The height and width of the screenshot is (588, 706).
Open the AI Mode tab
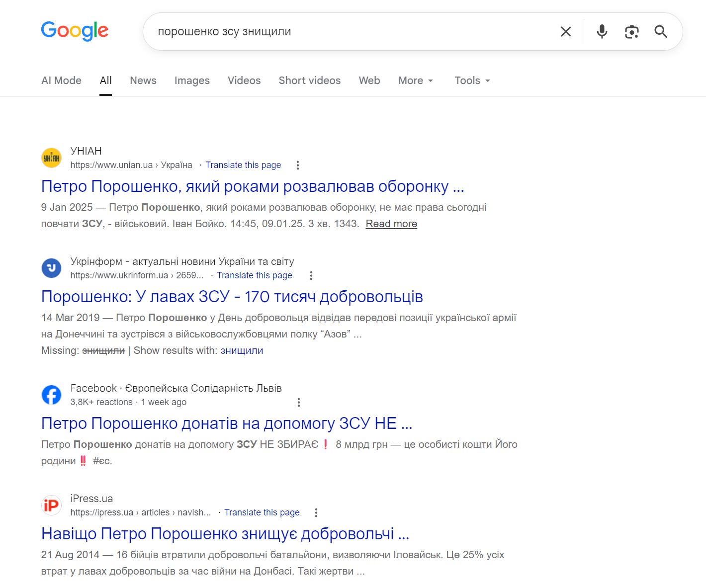[61, 81]
